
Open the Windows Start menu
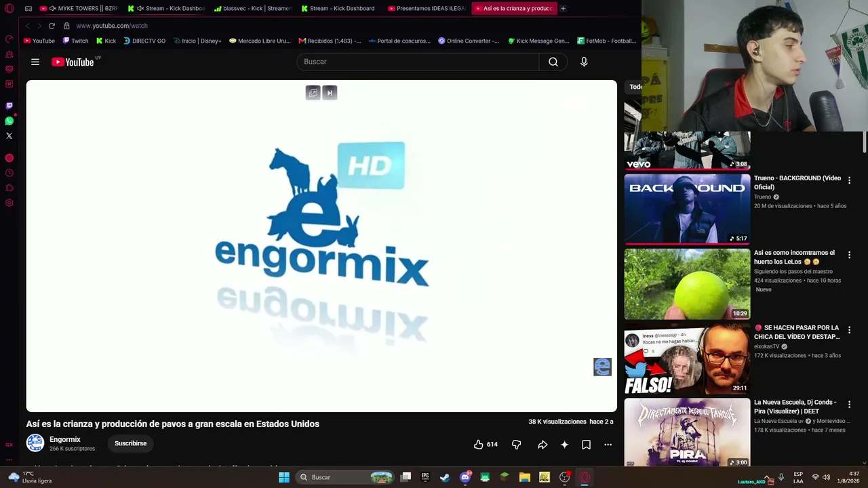pyautogui.click(x=284, y=477)
